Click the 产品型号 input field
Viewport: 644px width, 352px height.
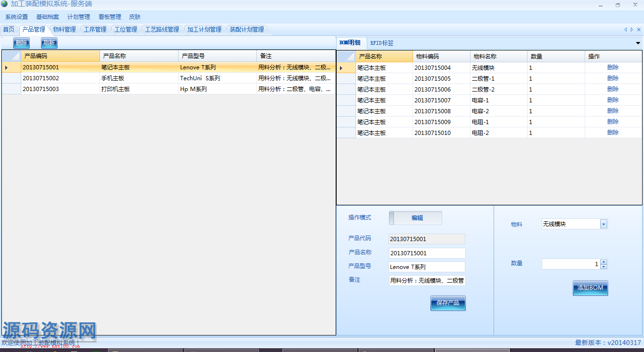[x=427, y=267]
